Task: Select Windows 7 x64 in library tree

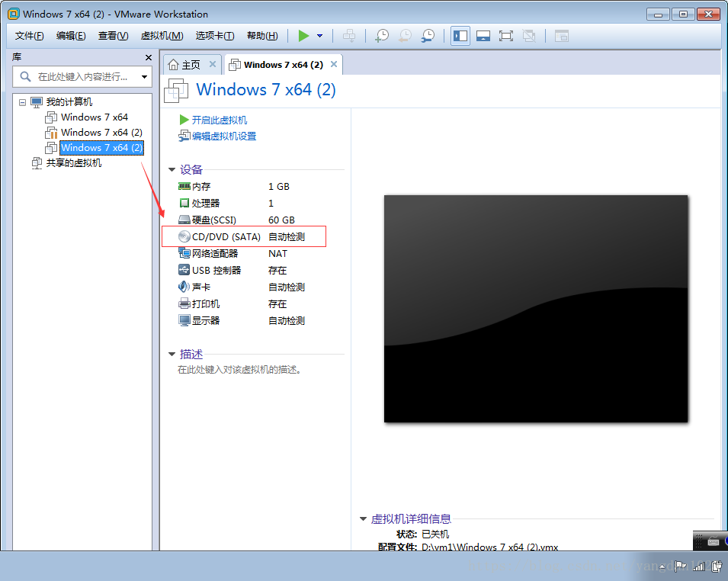Action: click(95, 117)
